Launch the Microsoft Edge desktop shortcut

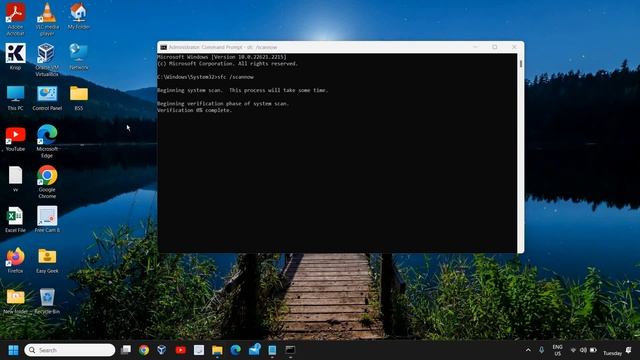(47, 141)
